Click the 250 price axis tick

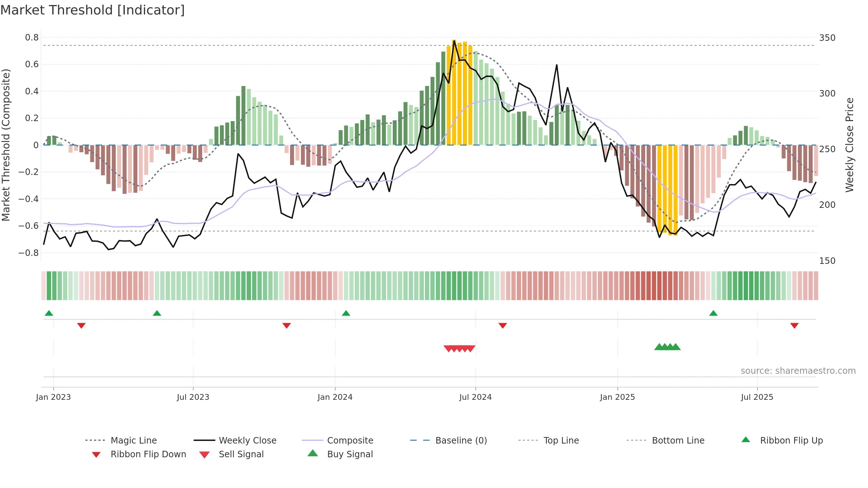click(827, 149)
